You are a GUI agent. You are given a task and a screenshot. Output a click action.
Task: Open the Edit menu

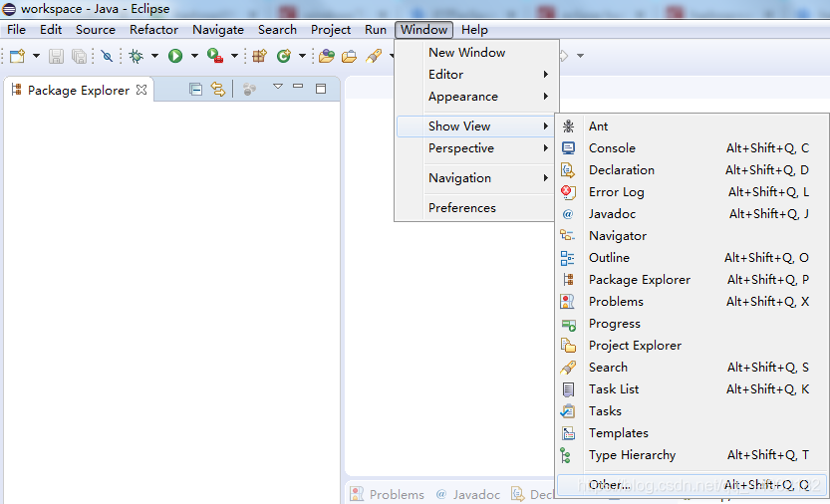[51, 30]
